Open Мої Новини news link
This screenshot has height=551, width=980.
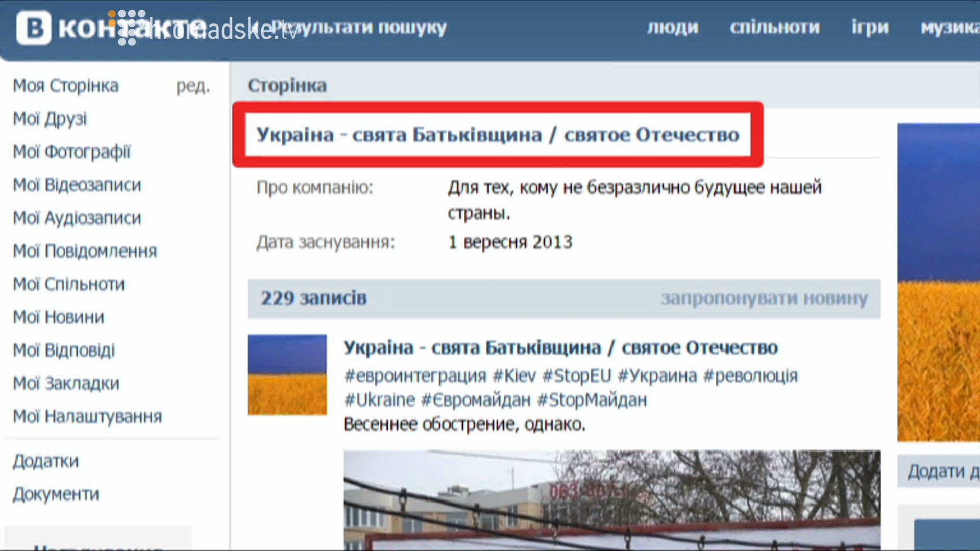tap(59, 317)
